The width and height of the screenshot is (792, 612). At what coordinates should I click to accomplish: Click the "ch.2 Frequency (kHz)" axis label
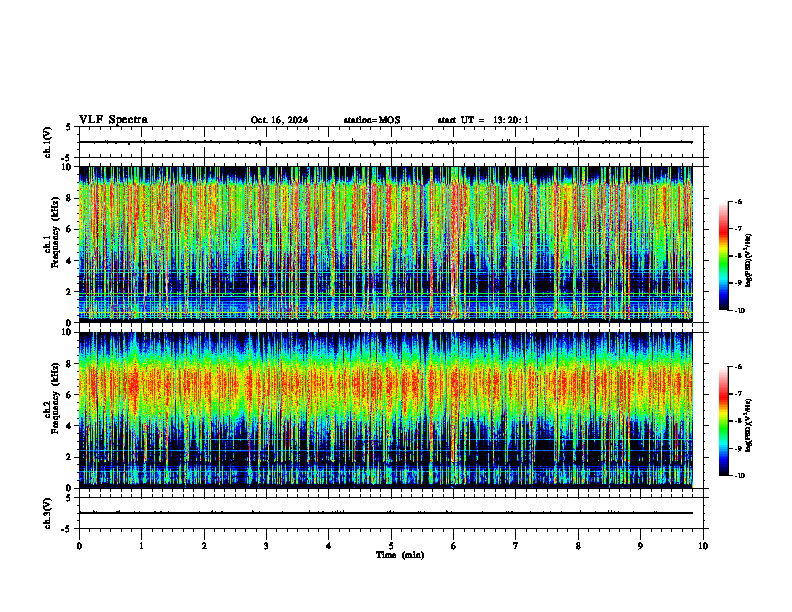tap(51, 397)
